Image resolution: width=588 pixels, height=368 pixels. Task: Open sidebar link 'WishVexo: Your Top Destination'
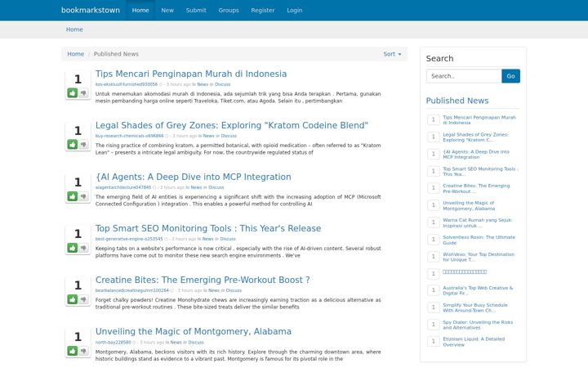coord(479,258)
